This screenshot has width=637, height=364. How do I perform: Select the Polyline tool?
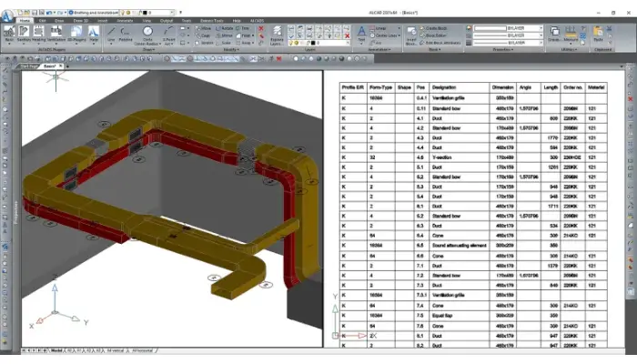click(x=126, y=33)
